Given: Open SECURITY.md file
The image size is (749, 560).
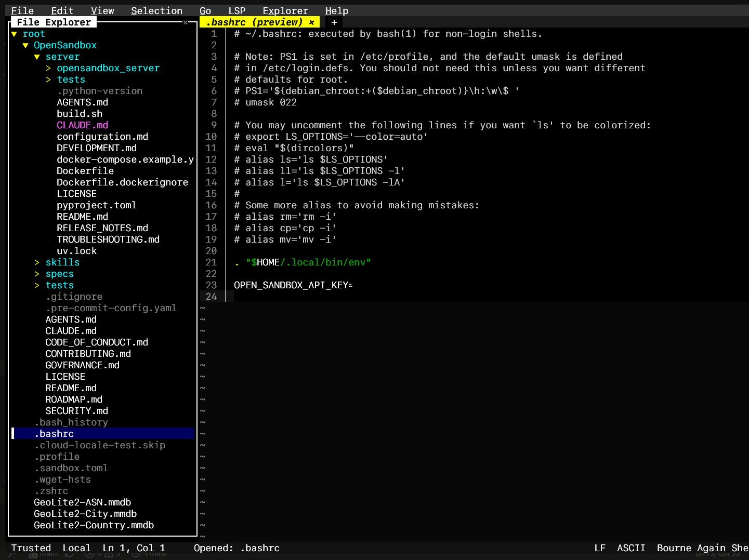Looking at the screenshot, I should pos(77,411).
